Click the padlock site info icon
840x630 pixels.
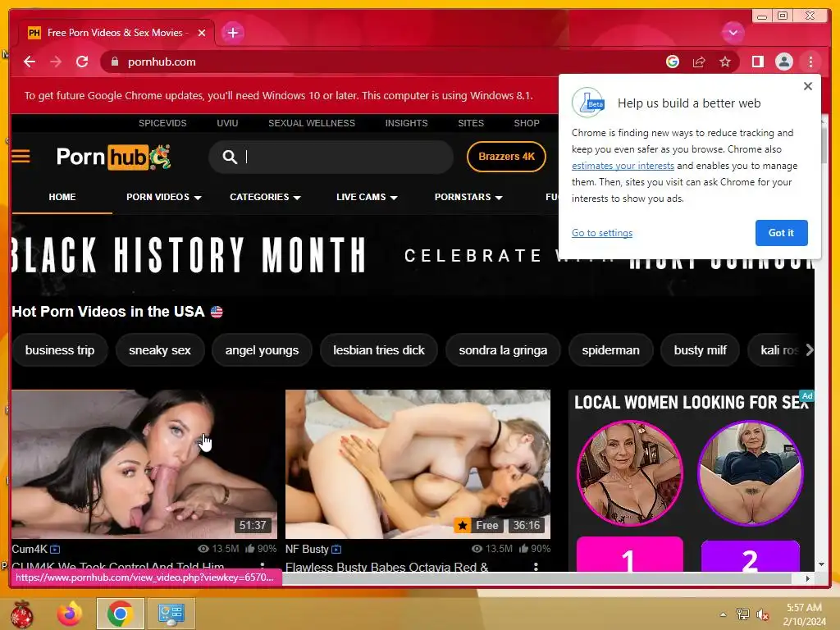(x=114, y=62)
